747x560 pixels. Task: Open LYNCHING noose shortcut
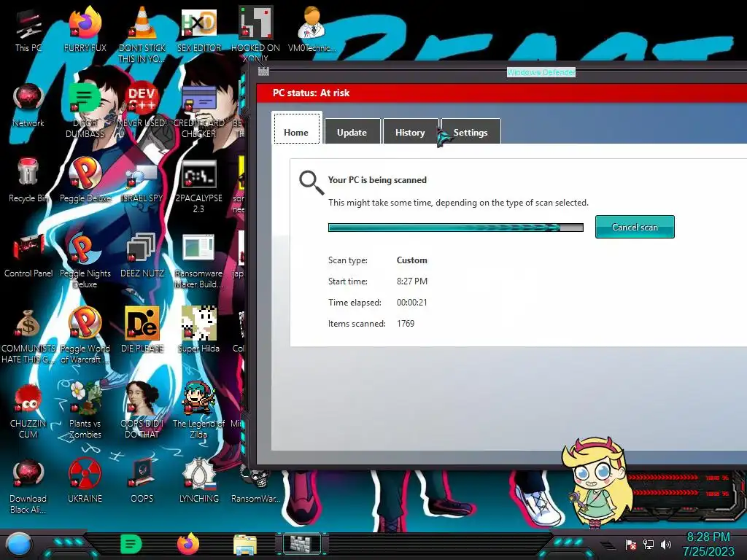[x=198, y=480]
